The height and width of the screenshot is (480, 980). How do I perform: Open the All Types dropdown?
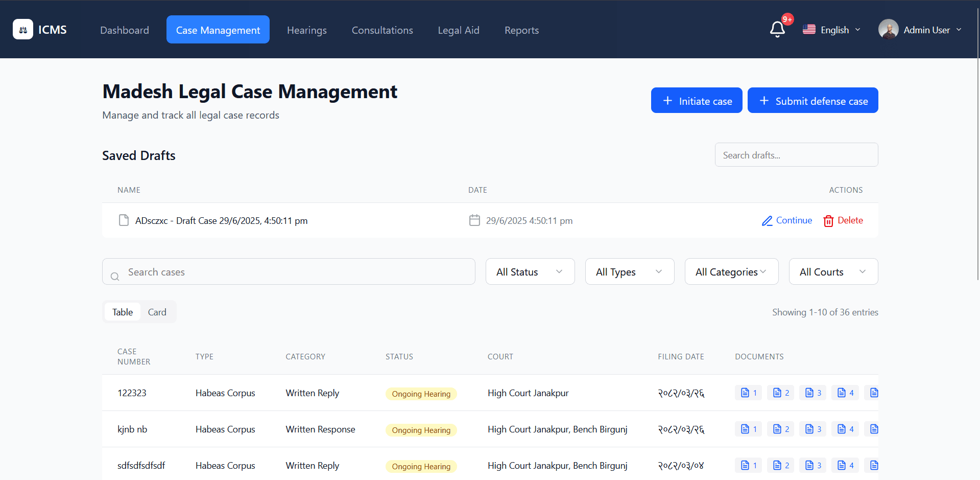629,271
